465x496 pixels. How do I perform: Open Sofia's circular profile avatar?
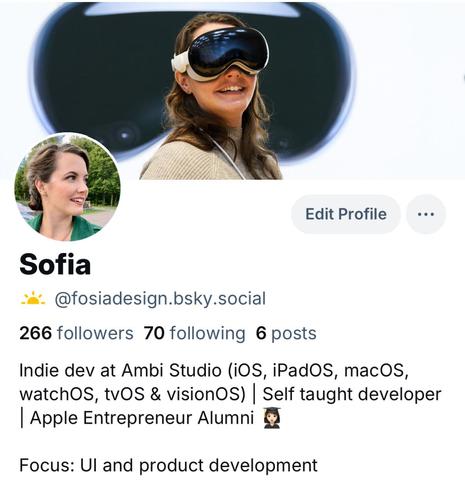[x=67, y=187]
